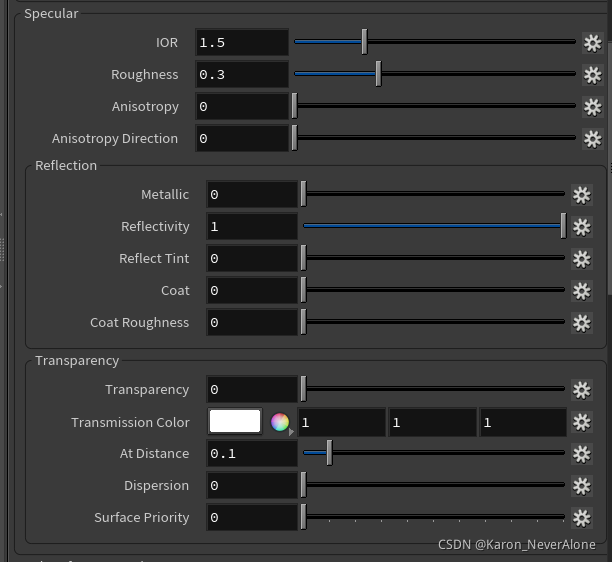The image size is (612, 562).
Task: Open the gear menu for Anisotropy Direction
Action: coord(592,139)
